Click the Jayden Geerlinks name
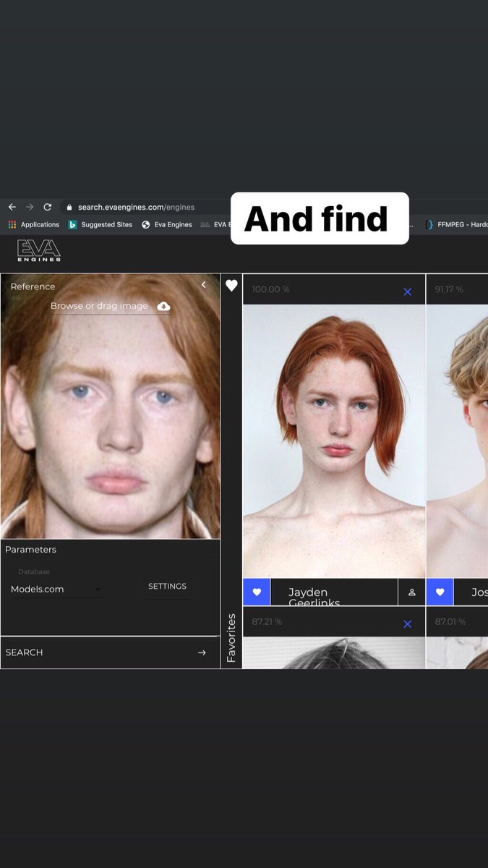This screenshot has height=868, width=488. tap(314, 597)
